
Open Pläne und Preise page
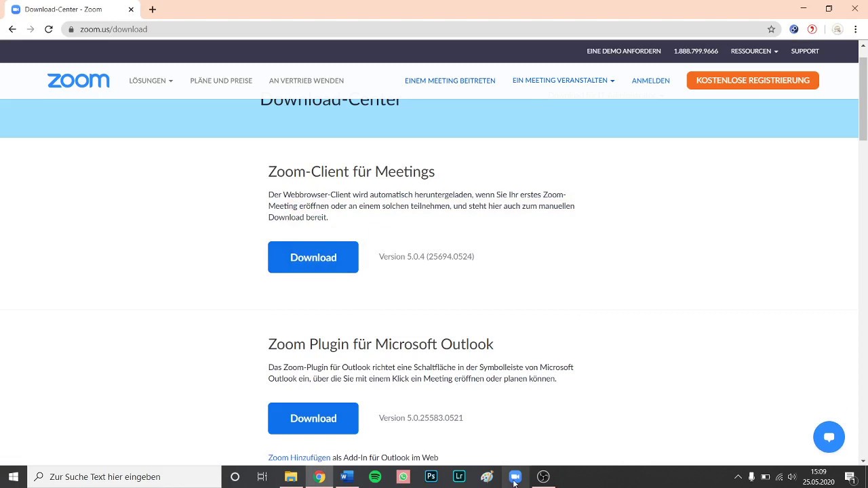click(x=221, y=81)
